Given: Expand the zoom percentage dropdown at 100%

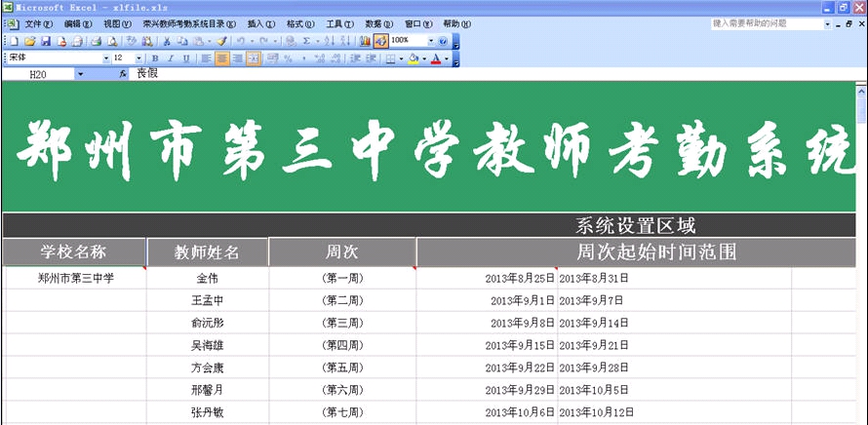Looking at the screenshot, I should pyautogui.click(x=430, y=41).
